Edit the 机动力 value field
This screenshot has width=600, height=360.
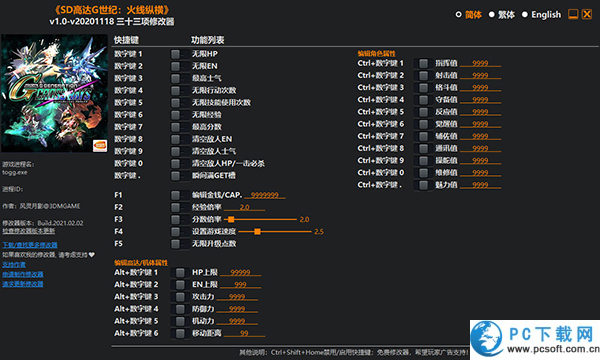[237, 321]
